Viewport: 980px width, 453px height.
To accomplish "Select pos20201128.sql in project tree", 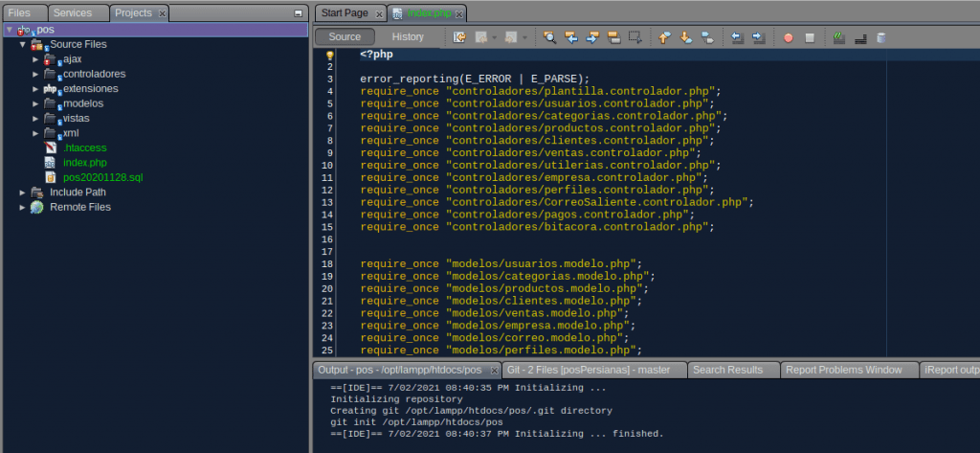I will click(x=101, y=177).
